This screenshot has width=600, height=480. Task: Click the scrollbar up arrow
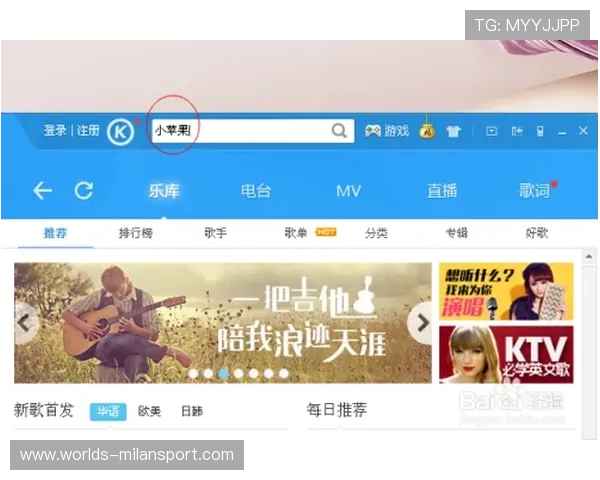pos(589,256)
